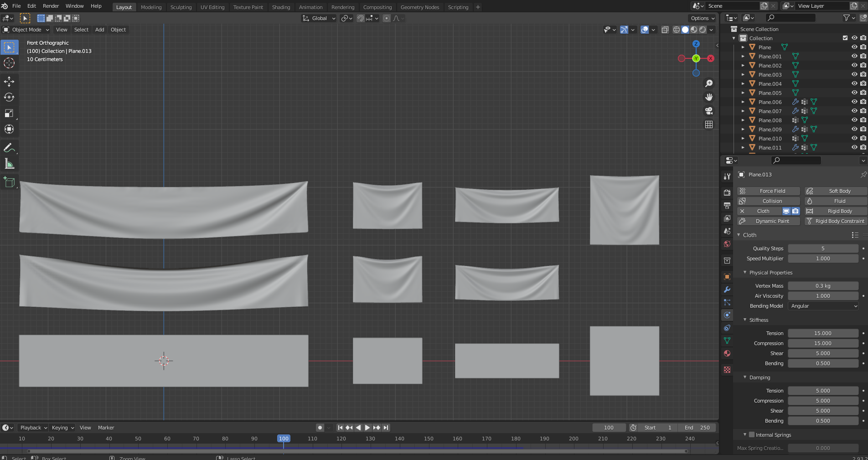Viewport: 868px width, 460px height.
Task: Open the Physics properties tab
Action: pos(727,315)
